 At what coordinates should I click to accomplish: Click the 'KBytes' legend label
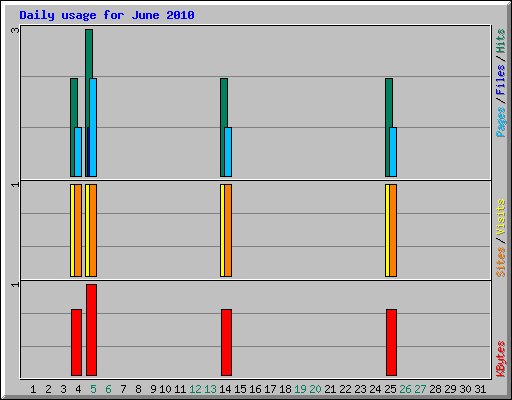point(501,359)
